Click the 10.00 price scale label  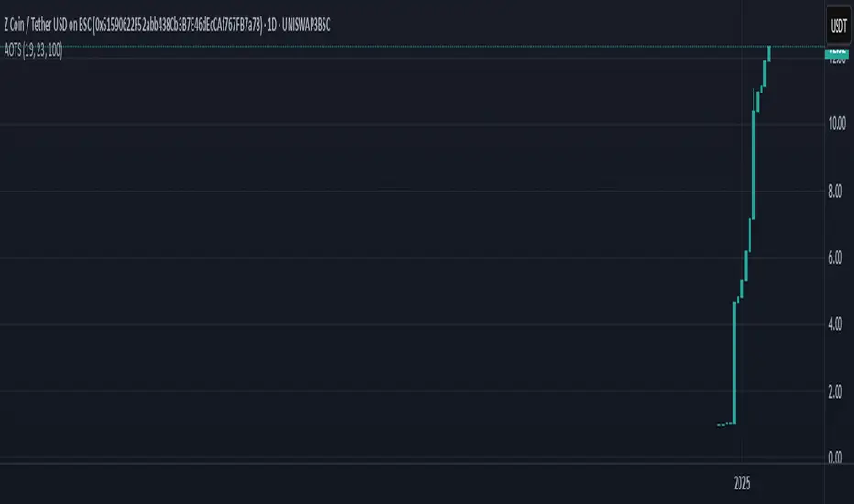[836, 125]
